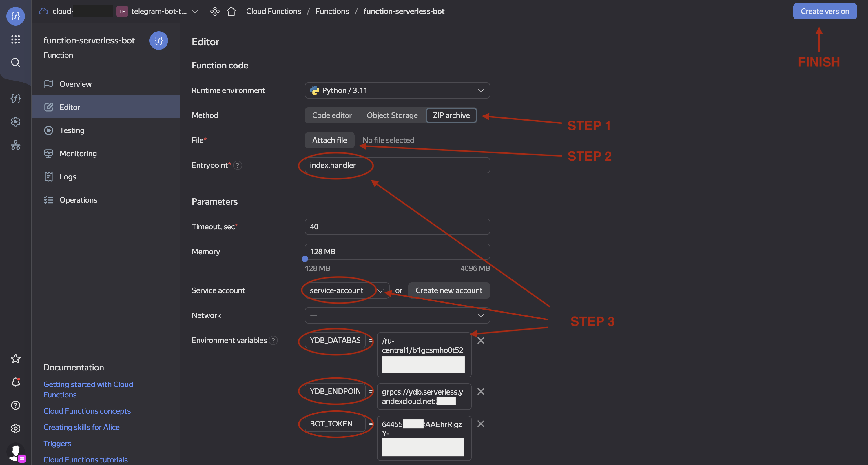
Task: Delete the YDB_ENDPOINT variable row
Action: [481, 391]
